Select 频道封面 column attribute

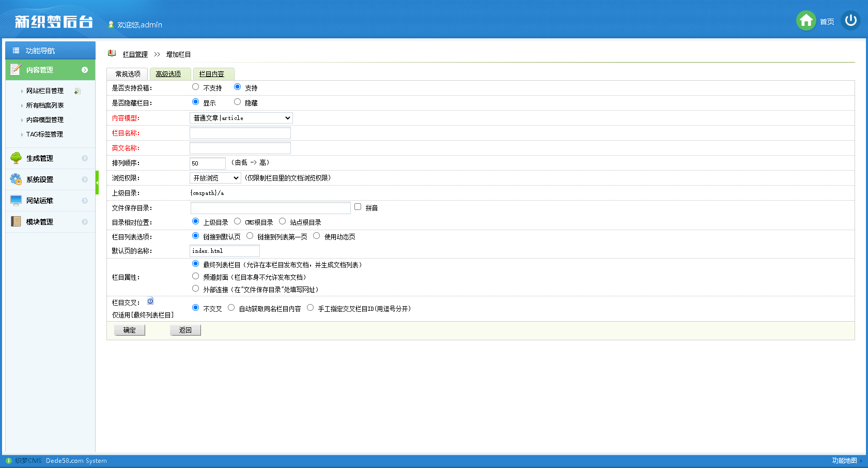coord(195,276)
